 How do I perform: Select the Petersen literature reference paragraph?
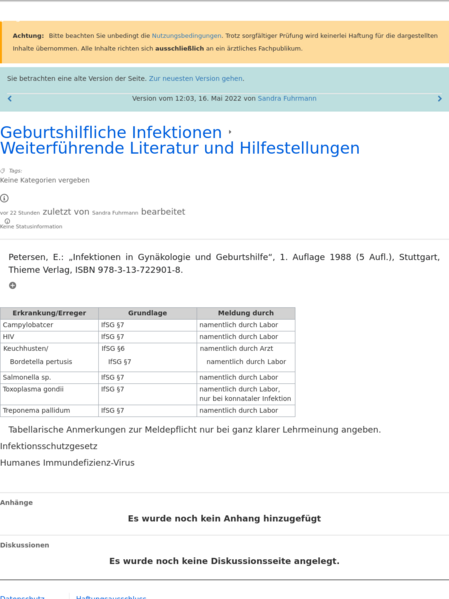click(224, 263)
